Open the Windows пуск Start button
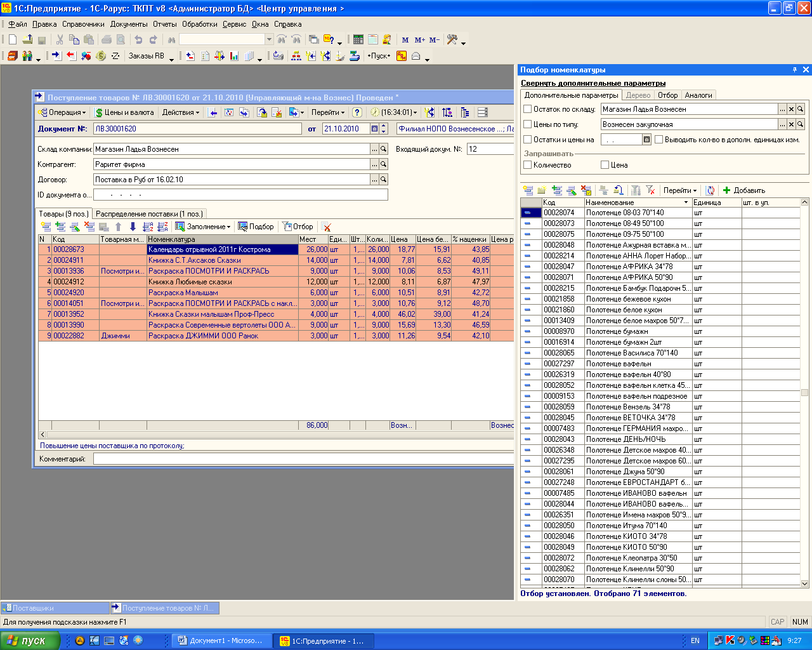The width and height of the screenshot is (812, 650). point(30,640)
